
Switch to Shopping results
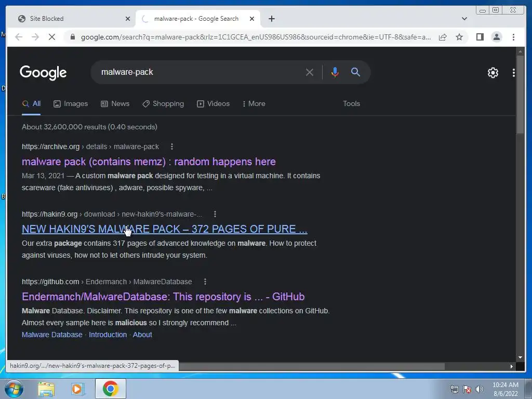163,104
